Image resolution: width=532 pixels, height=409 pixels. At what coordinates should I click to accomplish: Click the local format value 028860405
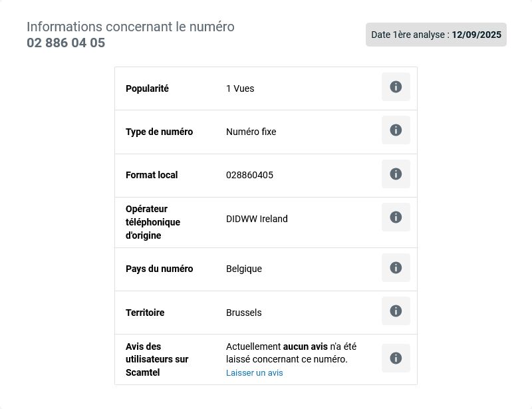249,175
